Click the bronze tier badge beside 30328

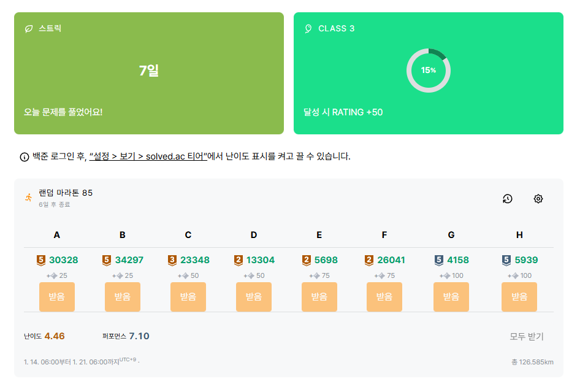41,260
